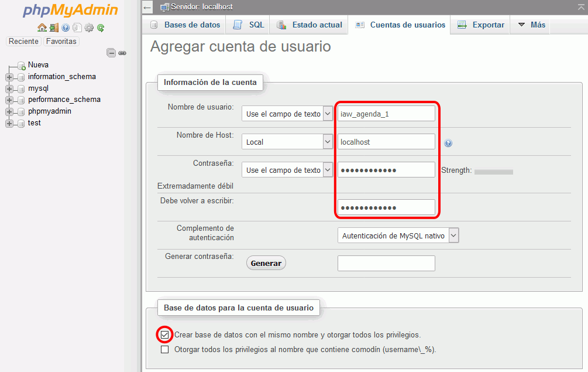Open the navigation panel settings gear
The image size is (588, 372).
[x=89, y=28]
